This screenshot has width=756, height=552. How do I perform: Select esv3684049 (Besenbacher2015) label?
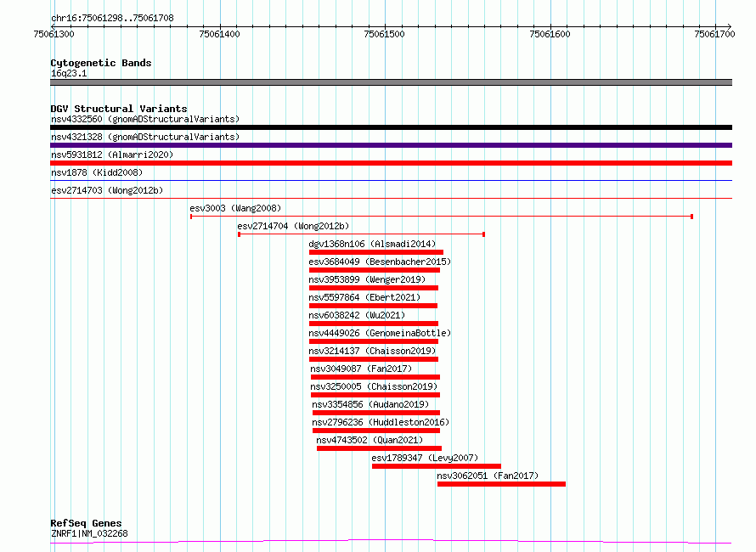(x=380, y=262)
